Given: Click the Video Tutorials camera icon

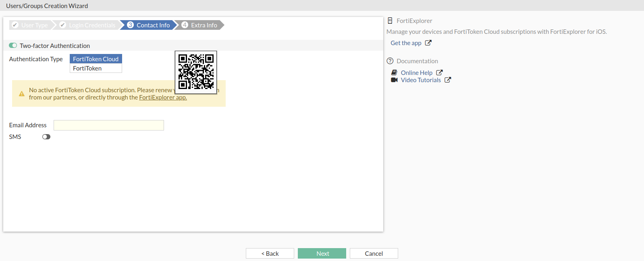Looking at the screenshot, I should pos(394,80).
